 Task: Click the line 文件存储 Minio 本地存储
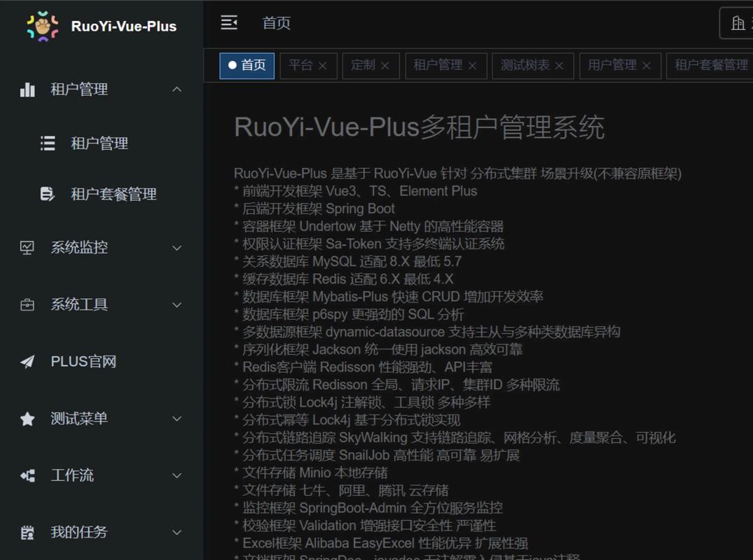pyautogui.click(x=311, y=472)
